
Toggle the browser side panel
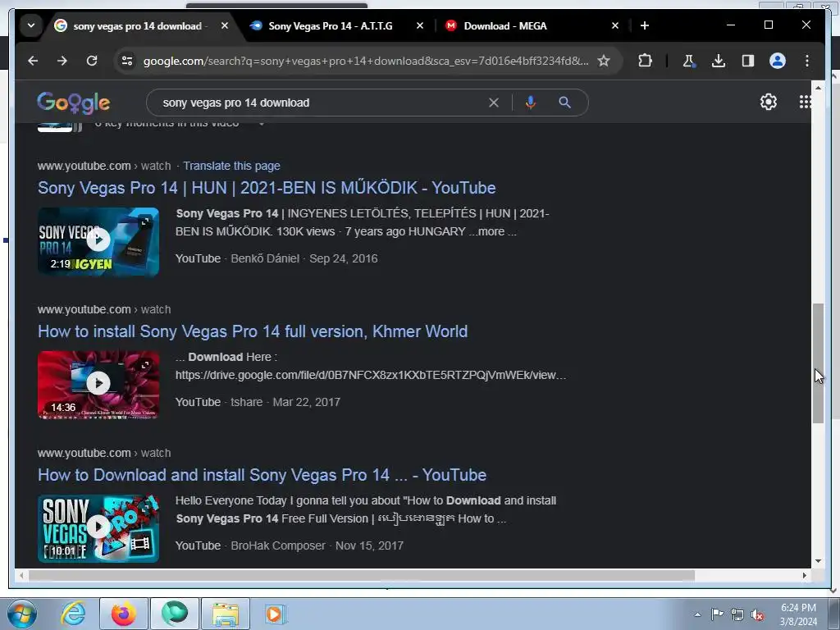coord(748,61)
